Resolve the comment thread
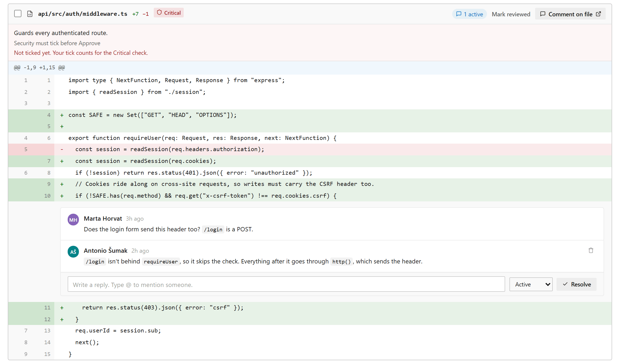 pyautogui.click(x=577, y=284)
